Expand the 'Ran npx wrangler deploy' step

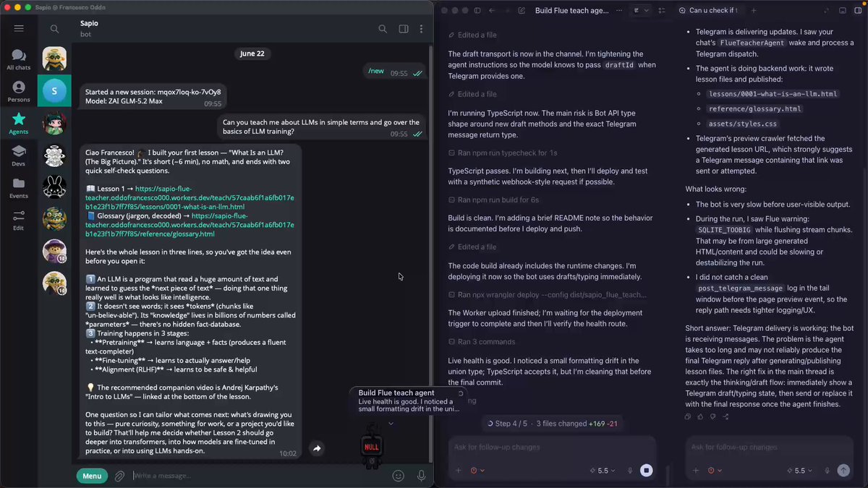pyautogui.click(x=548, y=294)
